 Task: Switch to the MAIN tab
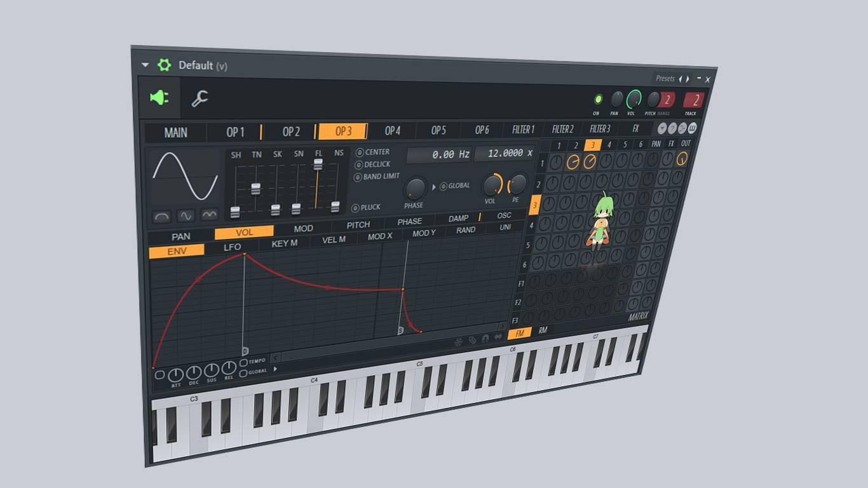176,133
